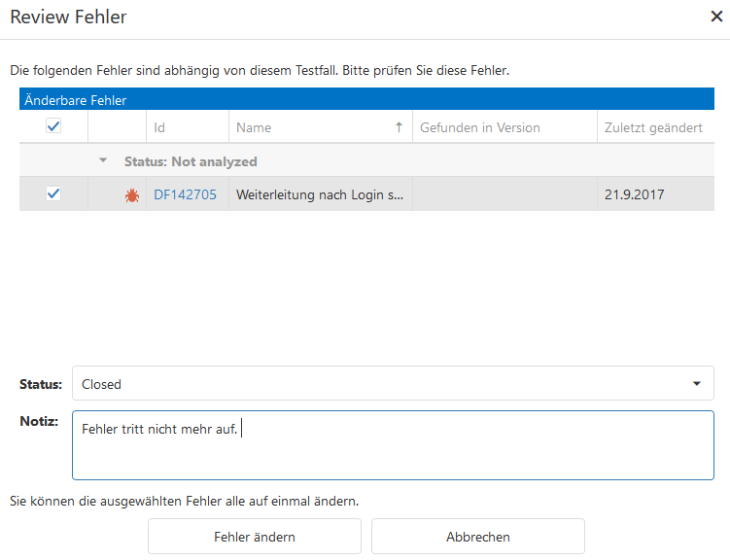Click the red bug icon for DF142705
Image resolution: width=730 pixels, height=560 pixels.
pyautogui.click(x=131, y=194)
